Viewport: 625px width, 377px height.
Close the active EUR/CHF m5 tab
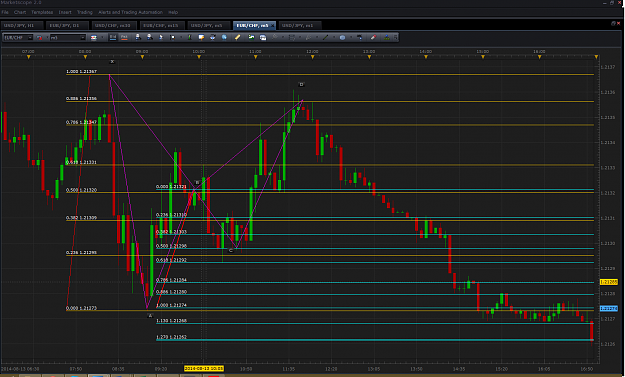tap(272, 26)
